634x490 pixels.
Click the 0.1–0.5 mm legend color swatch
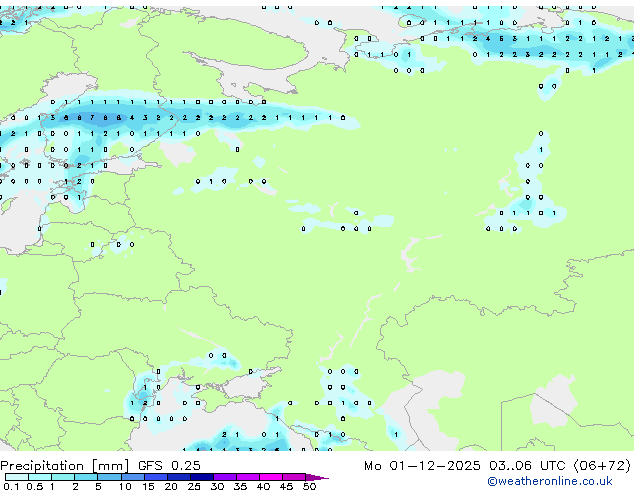pyautogui.click(x=17, y=477)
